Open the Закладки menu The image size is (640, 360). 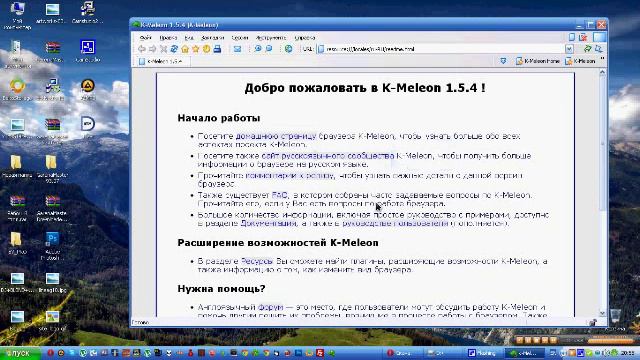(213, 38)
